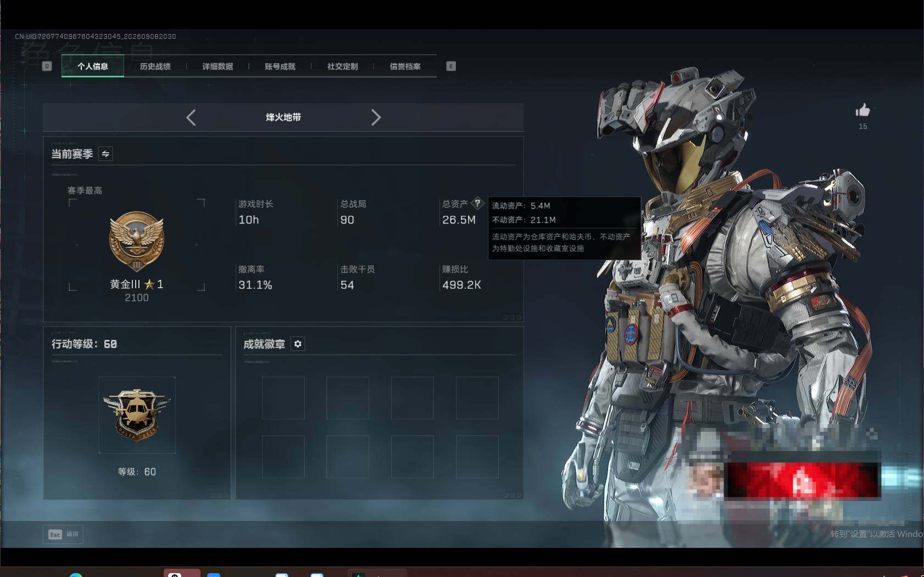Toggle the 当前赛季 season swap icon
Image resolution: width=924 pixels, height=577 pixels.
(105, 154)
